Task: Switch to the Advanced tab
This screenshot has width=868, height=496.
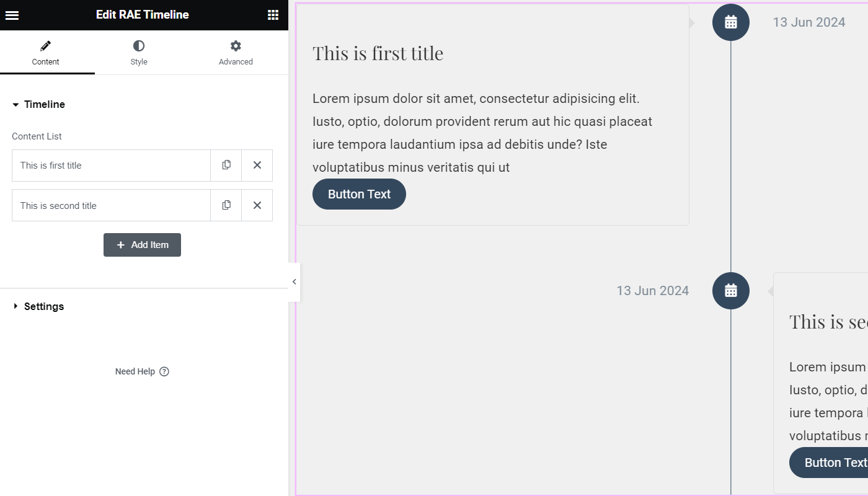Action: (236, 53)
